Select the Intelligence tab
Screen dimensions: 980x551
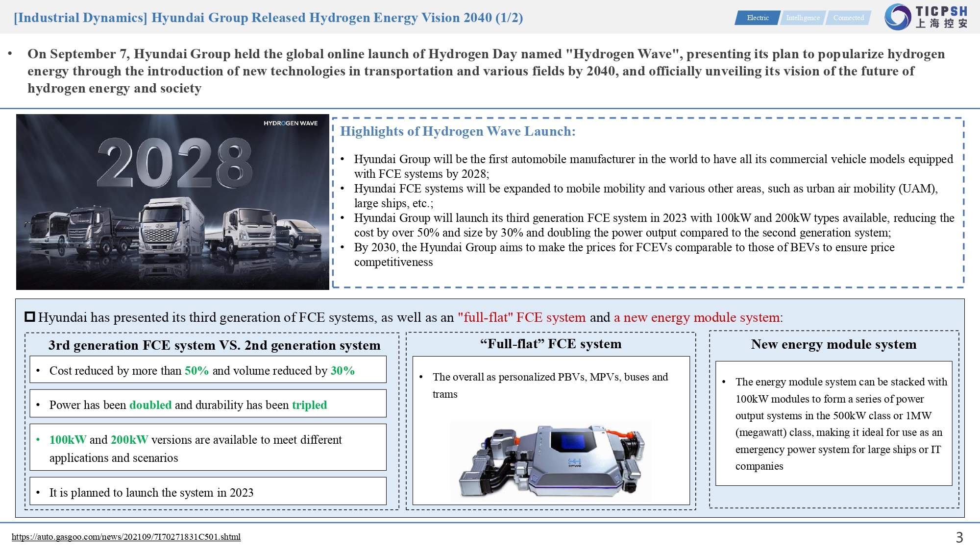[x=803, y=18]
